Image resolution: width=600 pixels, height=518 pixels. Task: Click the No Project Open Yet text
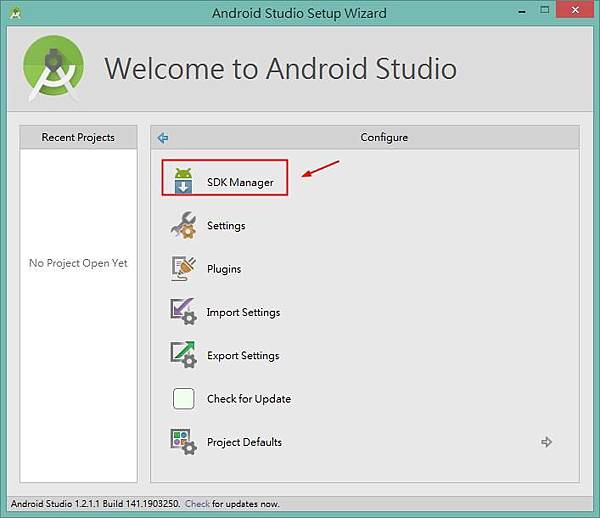78,263
